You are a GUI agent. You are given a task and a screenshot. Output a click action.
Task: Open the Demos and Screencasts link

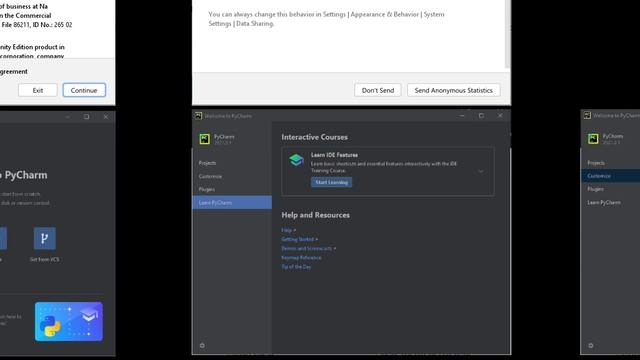point(308,248)
